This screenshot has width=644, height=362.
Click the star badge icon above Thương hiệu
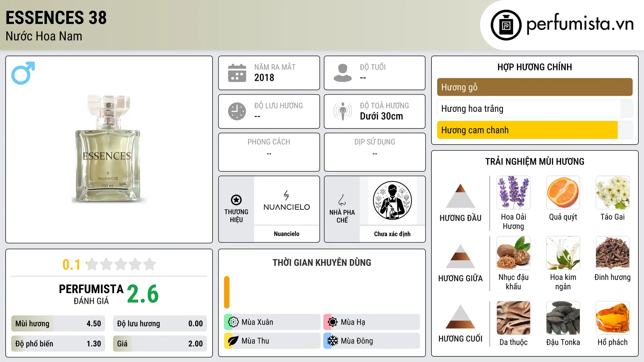coord(236,200)
